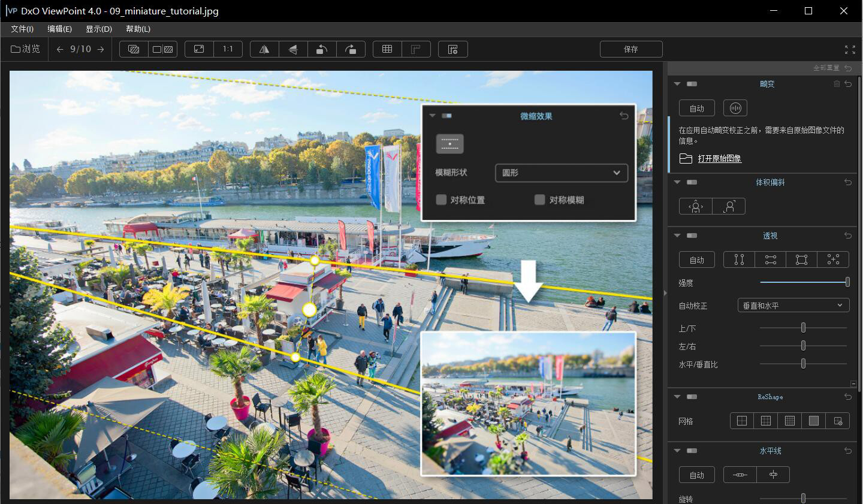Enable the 对称模糊 checkbox
Screen dimensions: 863x504
[539, 200]
